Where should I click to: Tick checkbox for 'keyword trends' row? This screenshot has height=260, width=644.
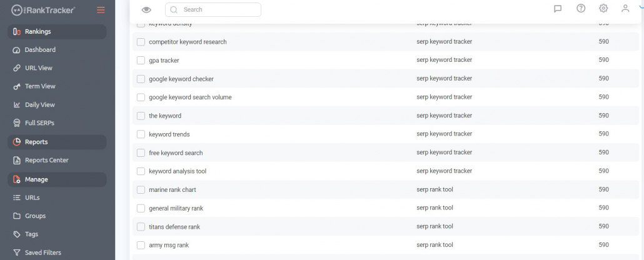point(141,134)
